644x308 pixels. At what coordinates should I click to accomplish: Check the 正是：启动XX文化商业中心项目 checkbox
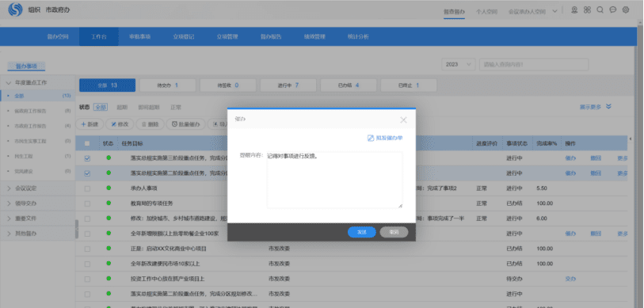point(87,249)
